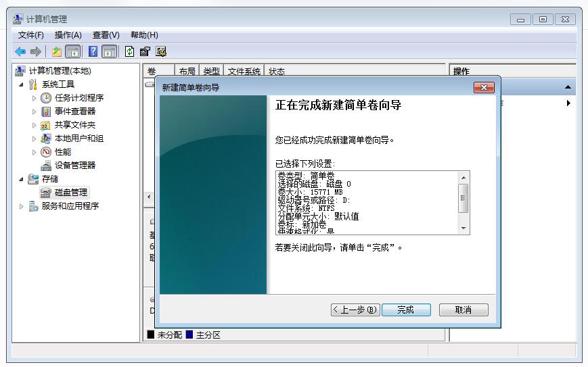The width and height of the screenshot is (588, 367).
Task: Close the 新建简单卷向导 dialog
Action: (484, 87)
